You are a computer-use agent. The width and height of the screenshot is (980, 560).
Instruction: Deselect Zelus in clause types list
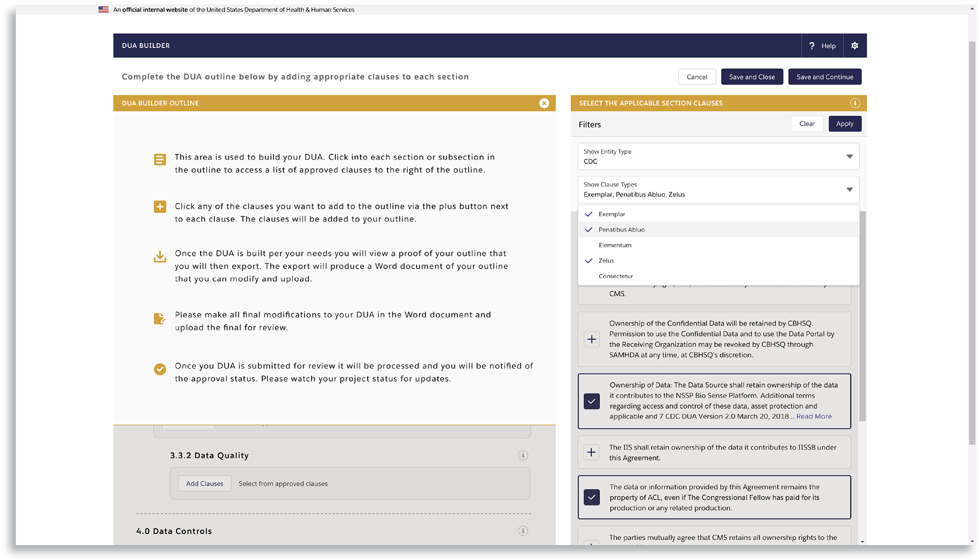[x=606, y=261]
